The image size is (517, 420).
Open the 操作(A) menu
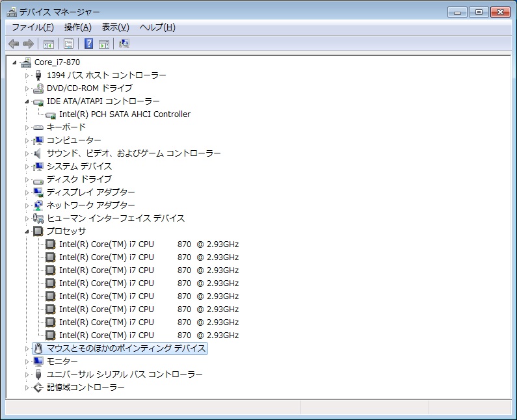pos(78,27)
